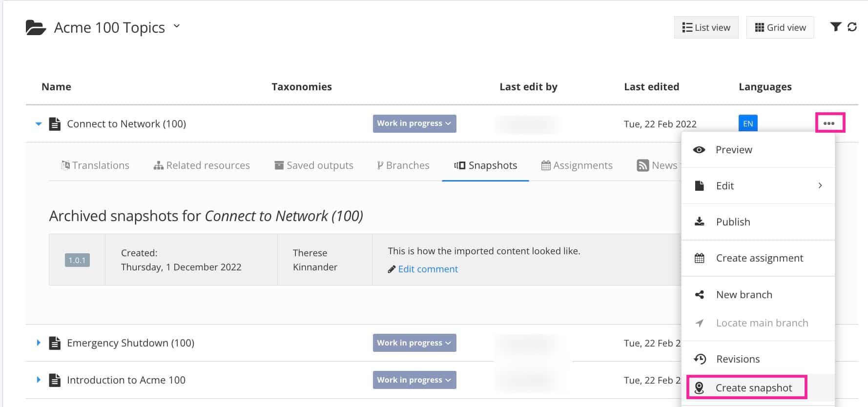The width and height of the screenshot is (868, 407).
Task: Click the Acme 100 Topics folder icon
Action: click(x=36, y=28)
